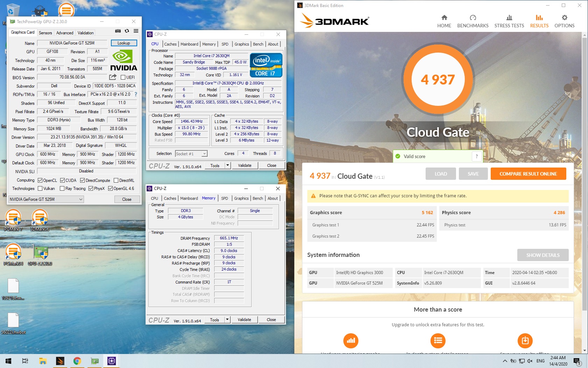Toggle DirectML checkbox
The image size is (588, 368).
(x=116, y=180)
